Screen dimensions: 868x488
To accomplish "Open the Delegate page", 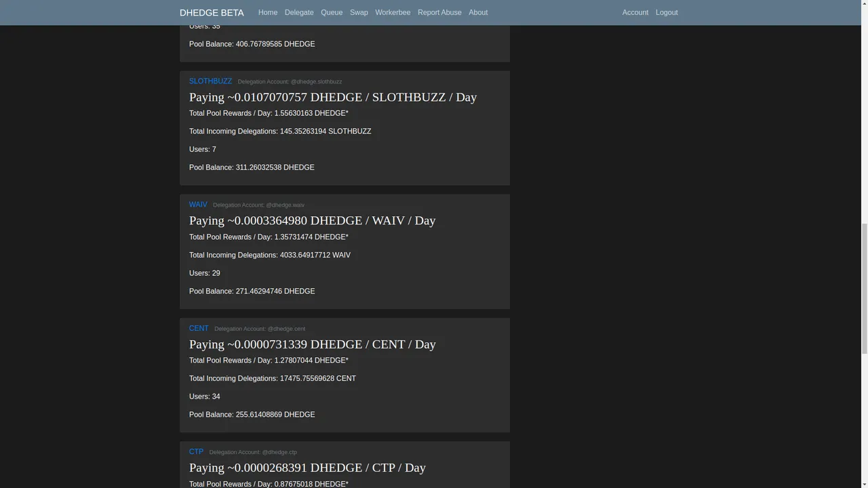I will (299, 12).
